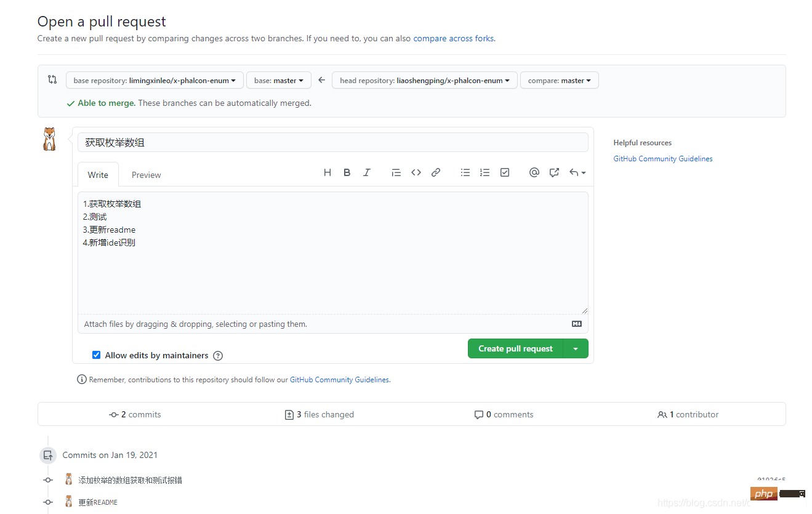Open the 添加枚举的数组获取和测试报错 commit
This screenshot has height=514, width=812.
[130, 480]
